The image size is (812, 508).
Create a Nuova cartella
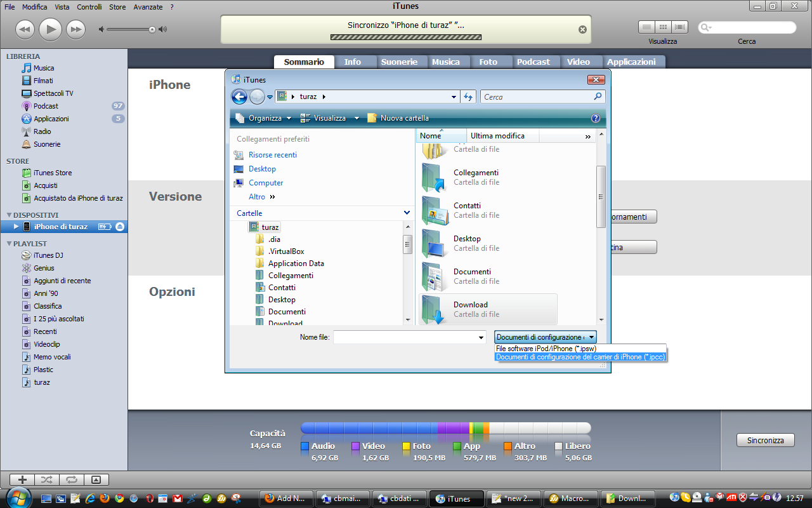[x=398, y=118]
